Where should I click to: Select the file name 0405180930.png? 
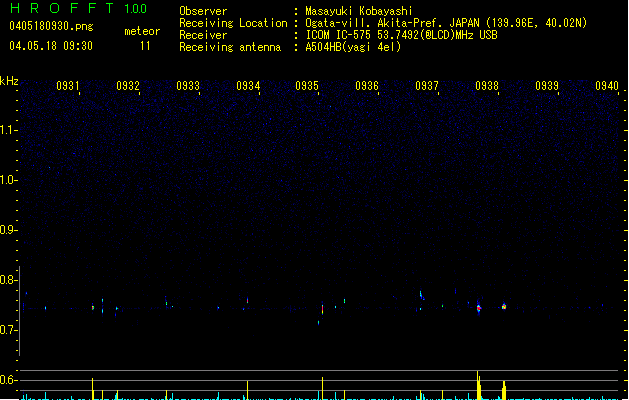51,26
